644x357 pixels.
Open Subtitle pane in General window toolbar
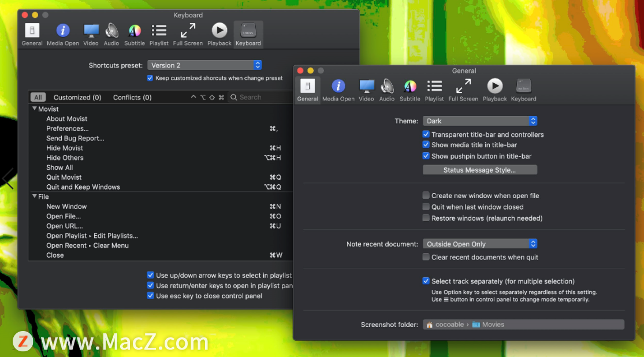tap(410, 90)
